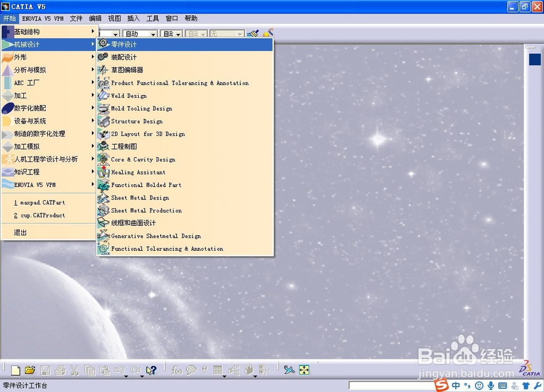The image size is (544, 392).
Task: Expand AEC 工厂 submenu
Action: click(x=48, y=83)
